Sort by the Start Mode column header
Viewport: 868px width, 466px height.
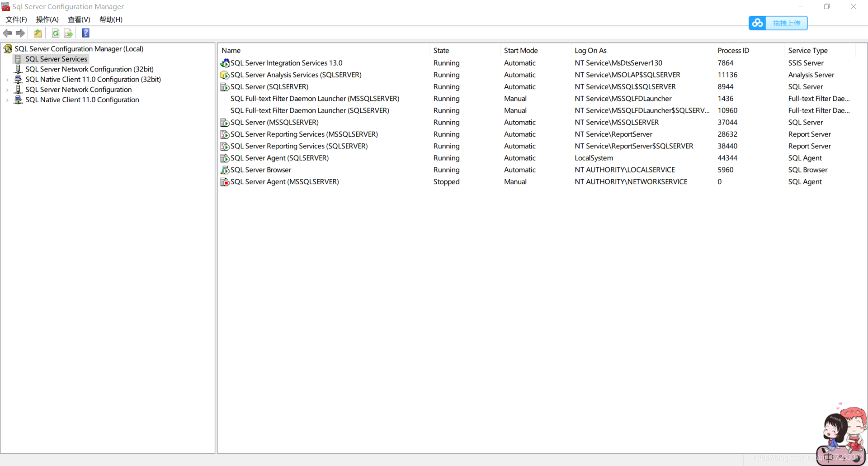[536, 51]
